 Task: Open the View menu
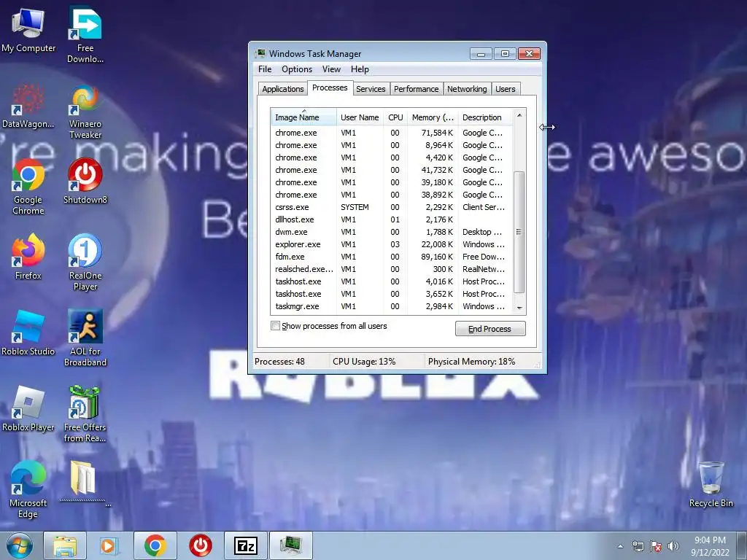pyautogui.click(x=331, y=69)
